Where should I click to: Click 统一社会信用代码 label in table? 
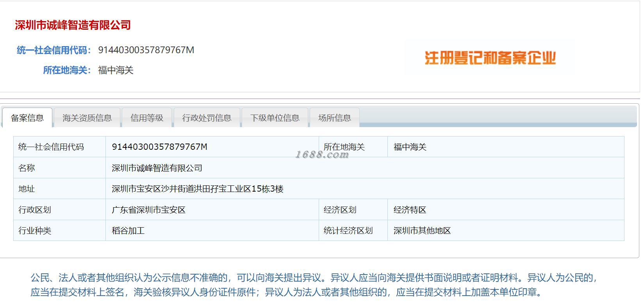click(59, 147)
